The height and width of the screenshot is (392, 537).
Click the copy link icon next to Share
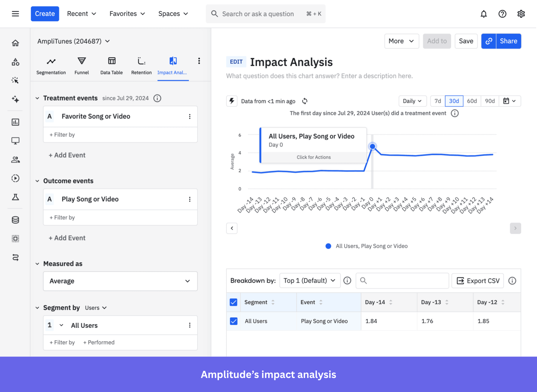488,41
